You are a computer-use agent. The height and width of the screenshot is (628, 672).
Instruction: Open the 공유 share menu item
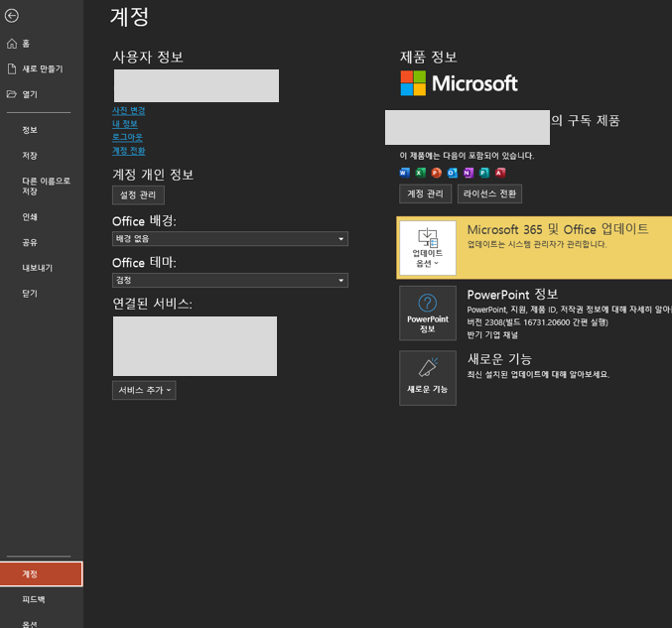pos(42,242)
